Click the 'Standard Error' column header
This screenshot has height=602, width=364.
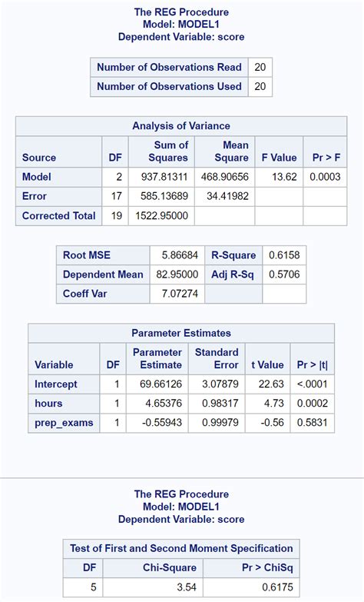pos(217,358)
